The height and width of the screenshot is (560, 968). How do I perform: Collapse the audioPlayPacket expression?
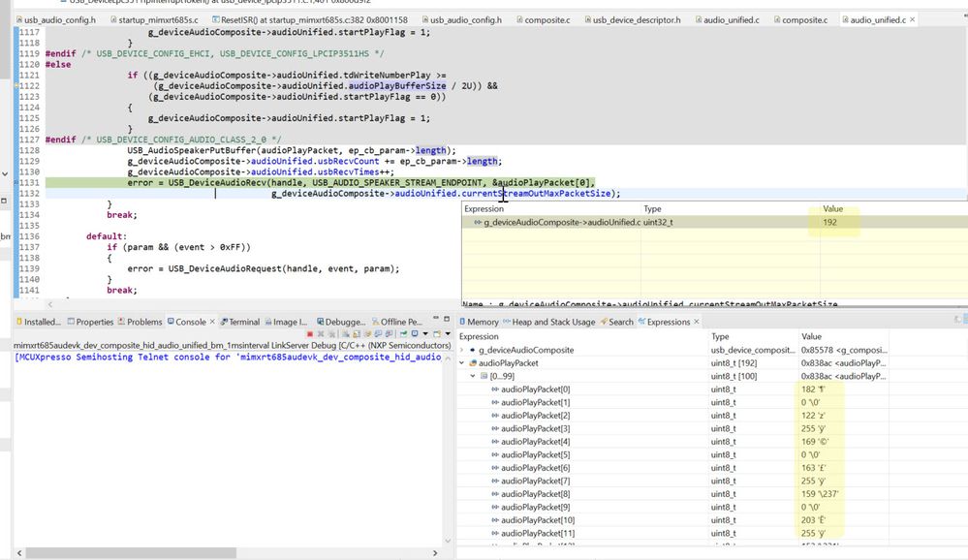pyautogui.click(x=462, y=363)
